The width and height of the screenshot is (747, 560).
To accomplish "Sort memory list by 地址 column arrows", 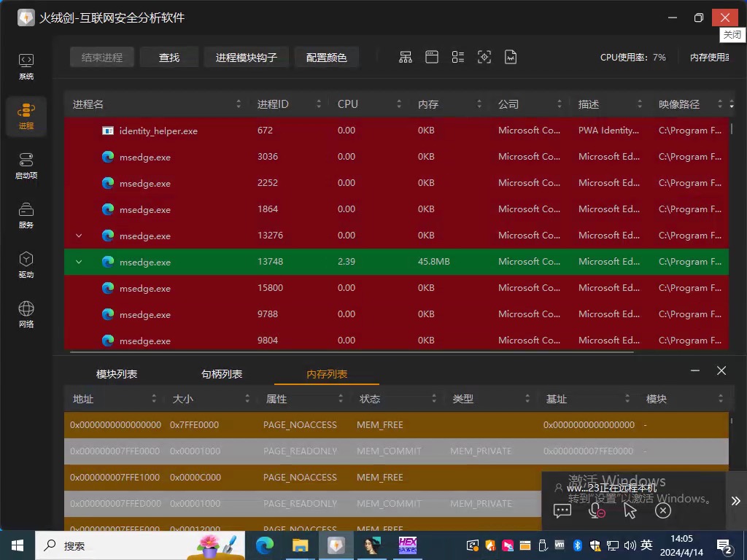I will (x=154, y=399).
